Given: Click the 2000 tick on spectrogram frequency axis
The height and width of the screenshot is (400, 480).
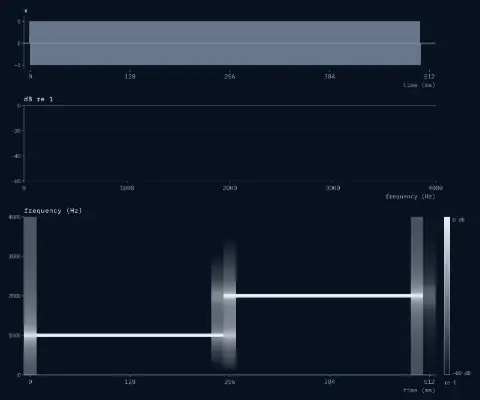Looking at the screenshot, I should pos(14,296).
